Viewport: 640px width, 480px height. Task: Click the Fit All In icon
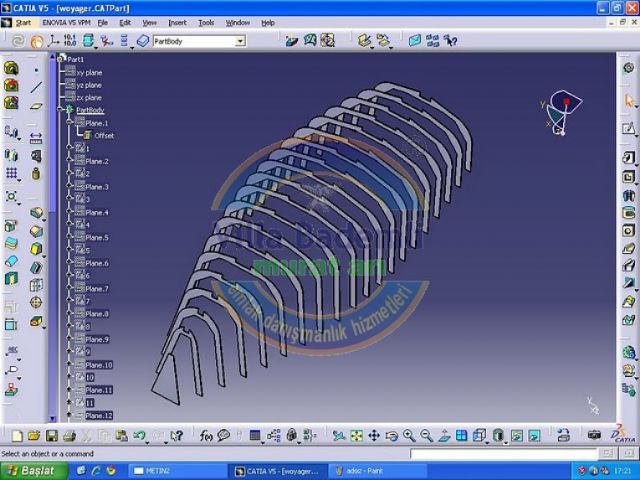[356, 436]
